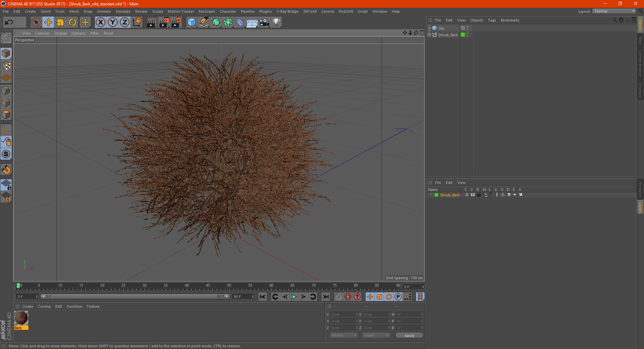Screen dimensions: 644x349
Task: Open the Array modeling objects icon
Action: [x=228, y=22]
